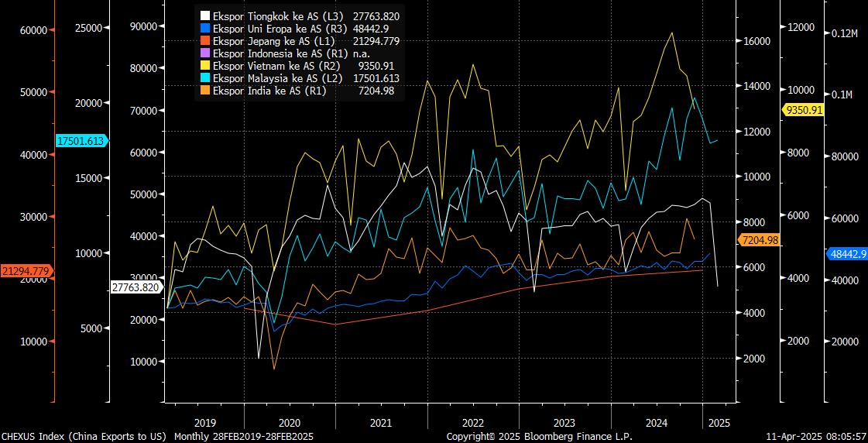Click the red-orange Ekspor Jepang legend swatch
868x443 pixels.
point(205,40)
